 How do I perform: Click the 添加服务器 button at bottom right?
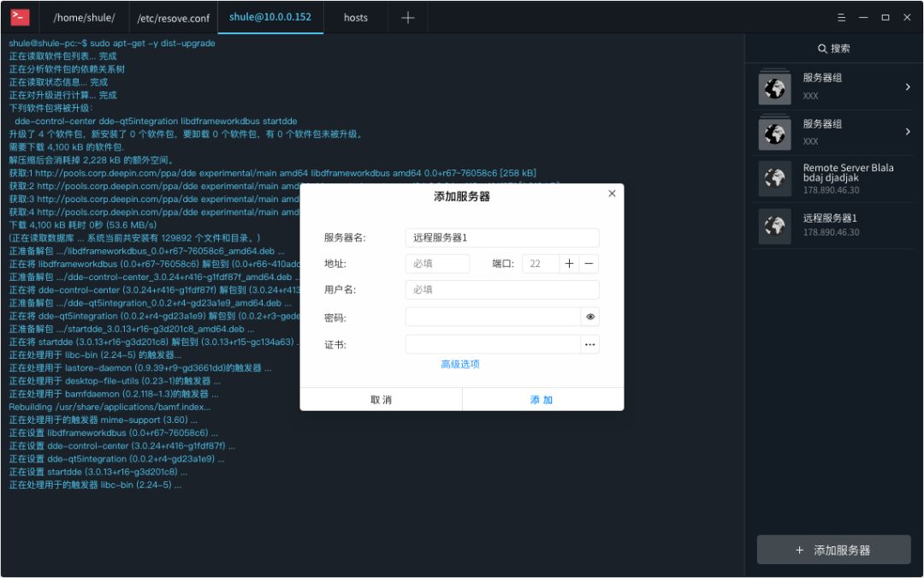click(x=832, y=550)
